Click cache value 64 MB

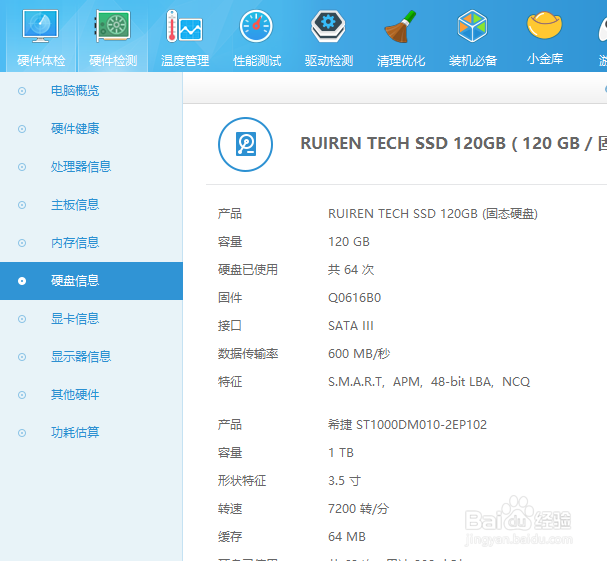347,537
